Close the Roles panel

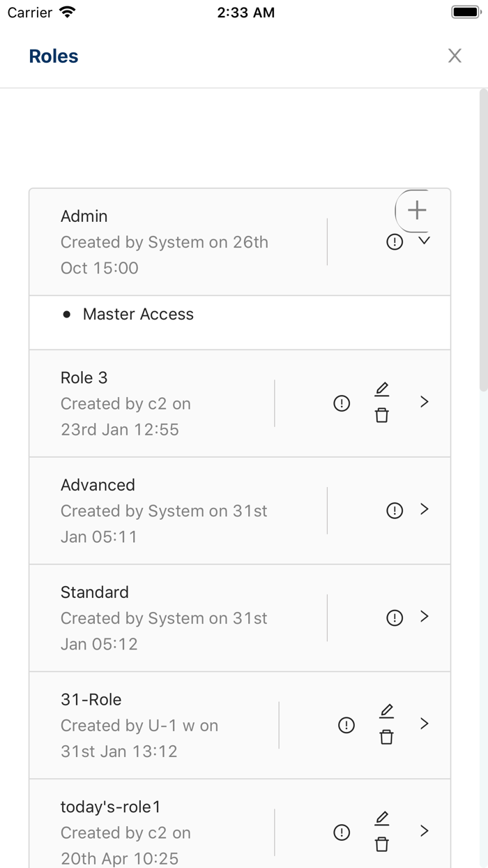point(455,56)
